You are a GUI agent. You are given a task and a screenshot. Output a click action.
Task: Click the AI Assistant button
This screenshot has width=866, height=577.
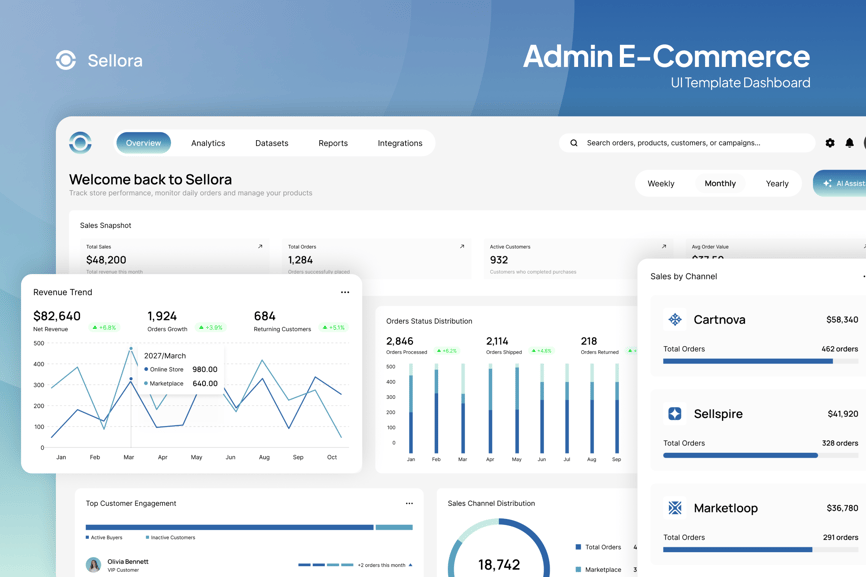tap(842, 184)
